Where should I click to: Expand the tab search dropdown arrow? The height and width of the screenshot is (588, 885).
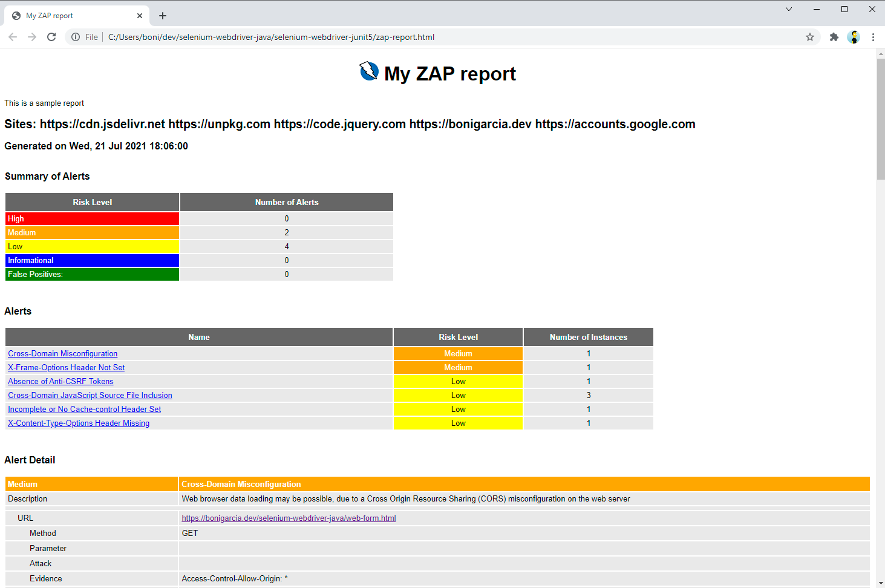coord(789,9)
